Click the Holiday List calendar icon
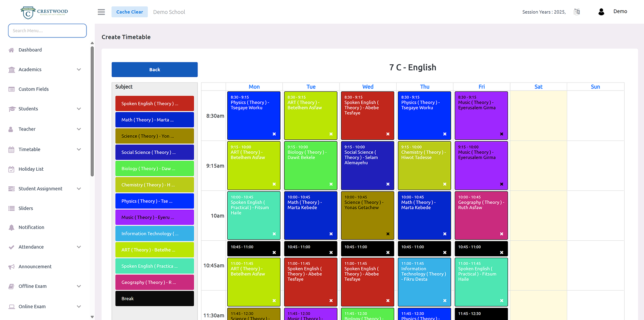Screen dimensions: 644x320 tap(11, 169)
